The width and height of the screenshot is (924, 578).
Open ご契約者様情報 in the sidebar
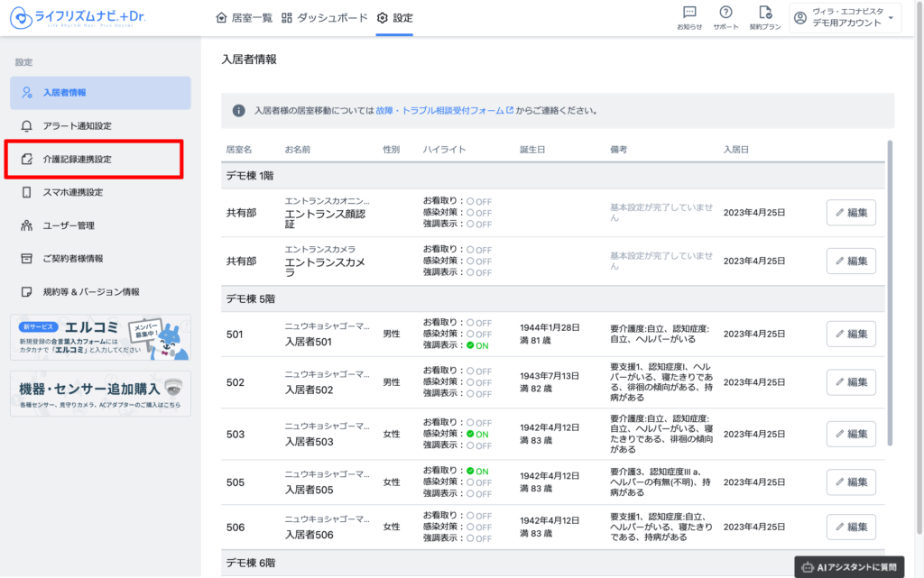point(73,259)
